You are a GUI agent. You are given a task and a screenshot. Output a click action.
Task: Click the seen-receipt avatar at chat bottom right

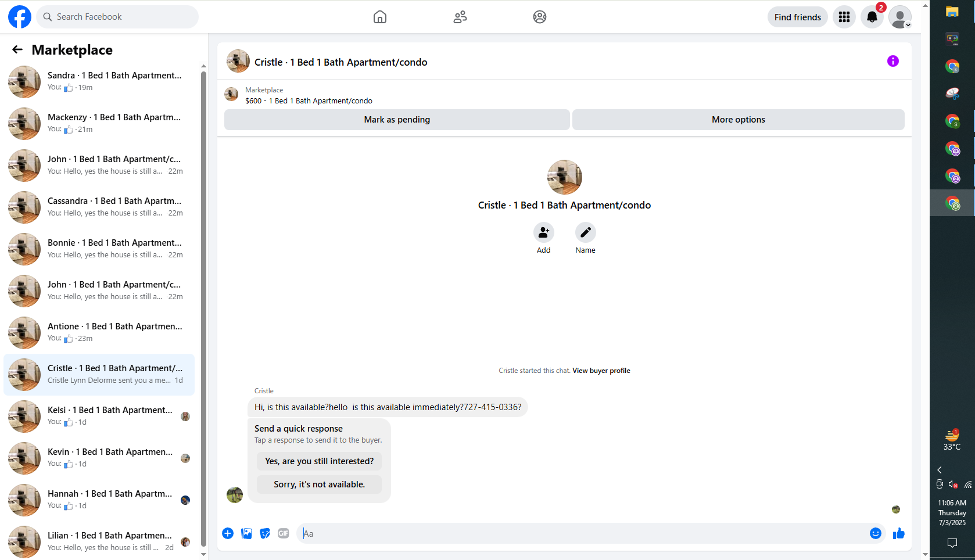coord(896,509)
